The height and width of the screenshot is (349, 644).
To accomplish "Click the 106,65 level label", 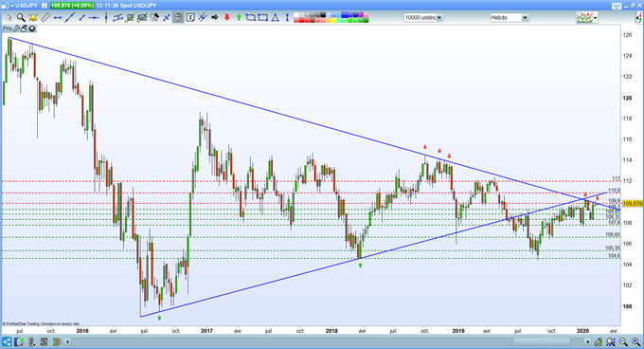I will tap(613, 234).
